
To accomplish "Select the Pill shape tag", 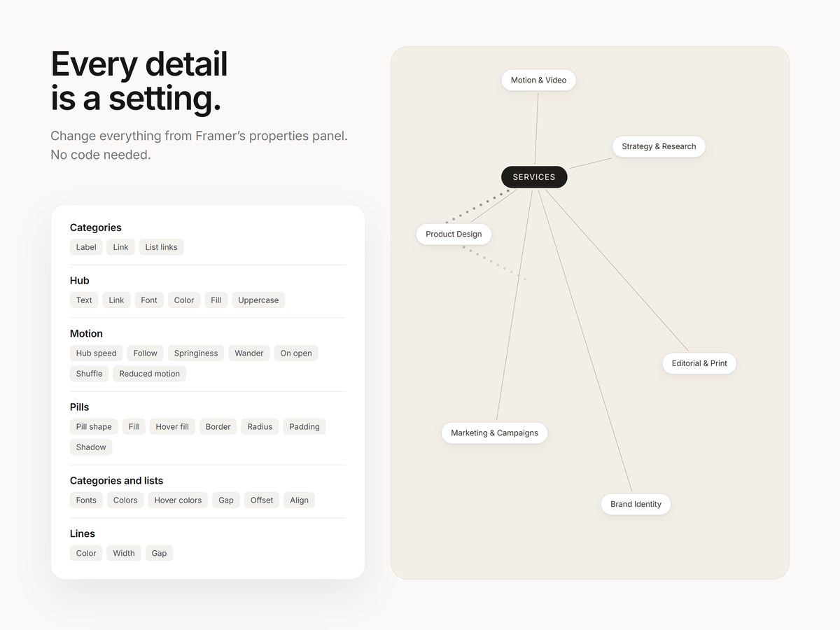I will tap(94, 427).
